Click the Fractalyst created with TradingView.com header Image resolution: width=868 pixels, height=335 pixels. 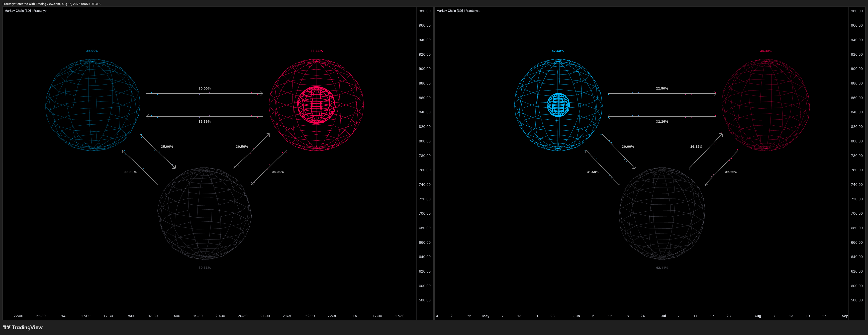click(52, 4)
